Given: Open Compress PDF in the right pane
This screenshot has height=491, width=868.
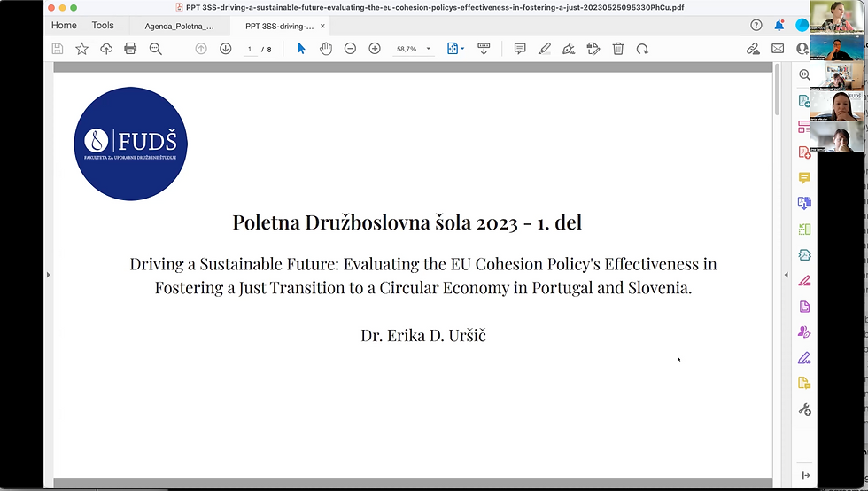Looking at the screenshot, I should 804,255.
